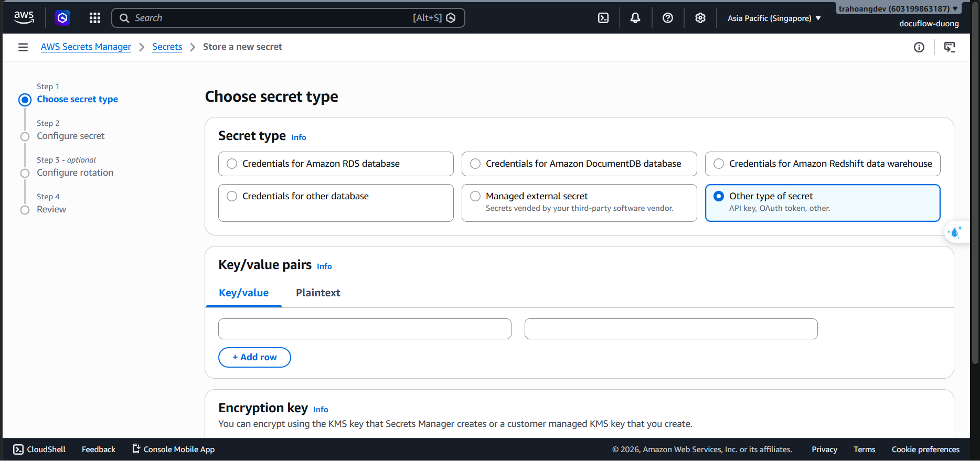Open Info link next to Key/value pairs
980x461 pixels.
click(324, 266)
